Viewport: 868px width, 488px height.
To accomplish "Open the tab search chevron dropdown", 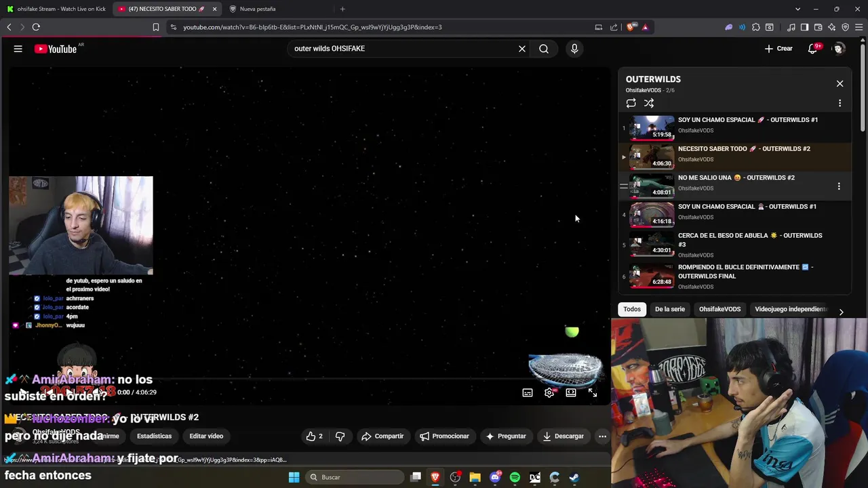I will [x=798, y=9].
